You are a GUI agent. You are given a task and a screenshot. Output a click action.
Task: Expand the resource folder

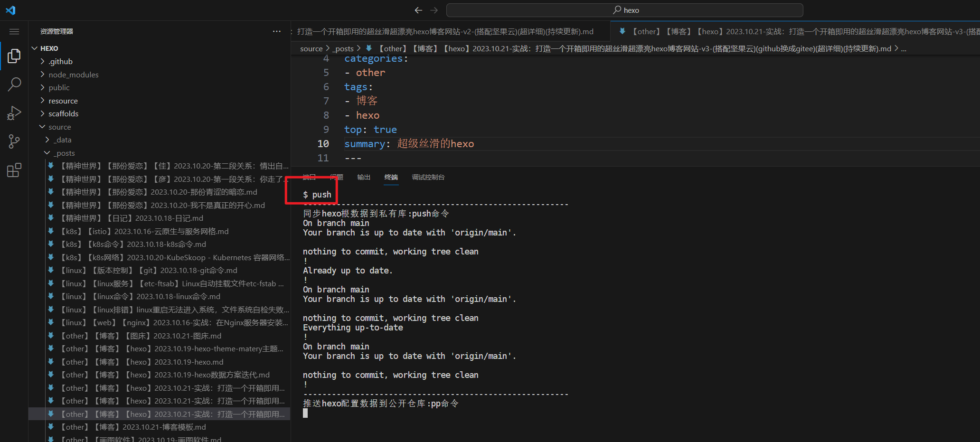(x=160, y=101)
